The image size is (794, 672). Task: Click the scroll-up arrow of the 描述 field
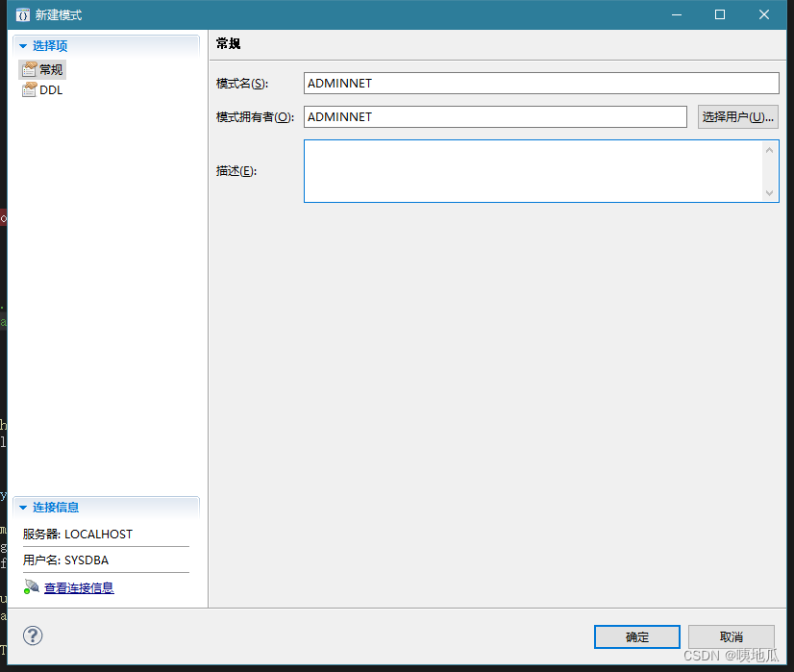point(771,149)
